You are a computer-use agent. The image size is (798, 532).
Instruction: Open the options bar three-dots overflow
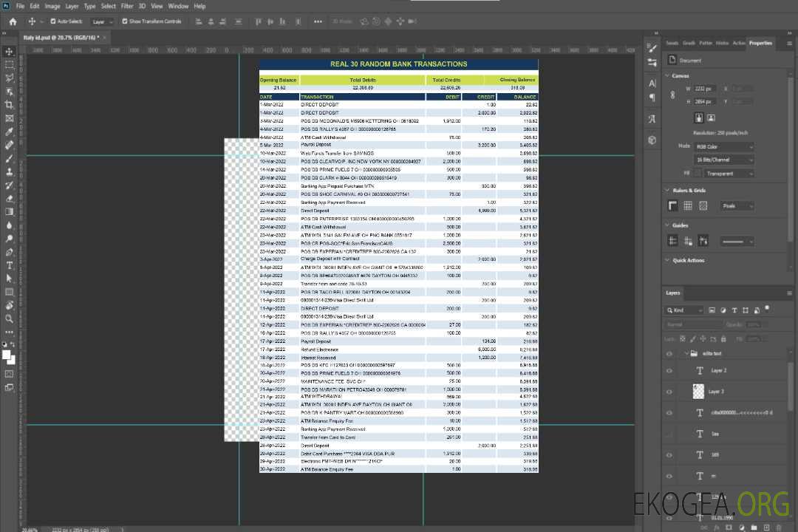318,21
